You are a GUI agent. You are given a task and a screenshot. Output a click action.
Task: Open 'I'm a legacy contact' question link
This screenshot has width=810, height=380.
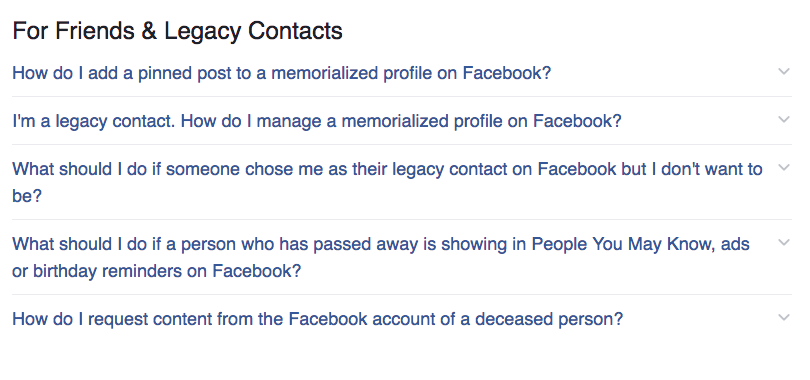(x=317, y=121)
